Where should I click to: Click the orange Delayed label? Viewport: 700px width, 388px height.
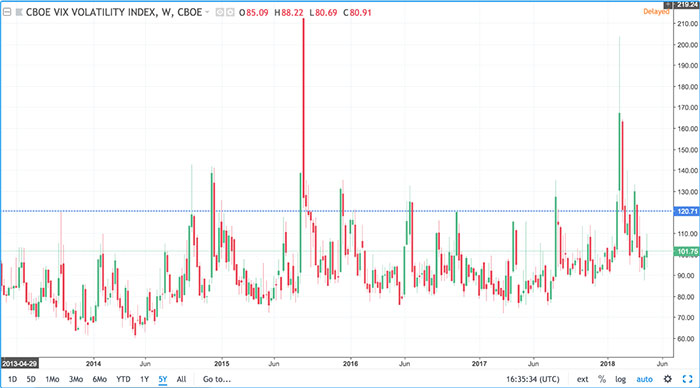(656, 12)
